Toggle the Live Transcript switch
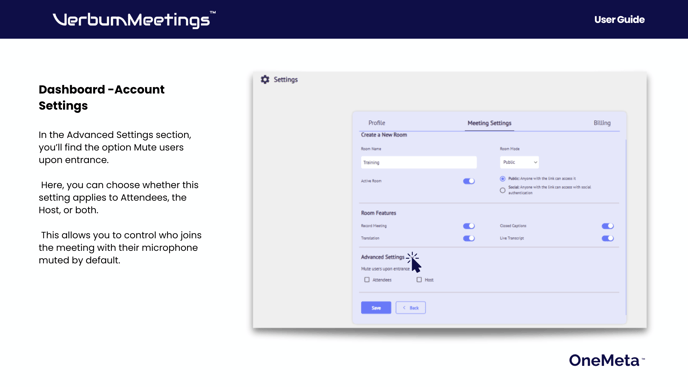The height and width of the screenshot is (387, 688). pyautogui.click(x=608, y=238)
